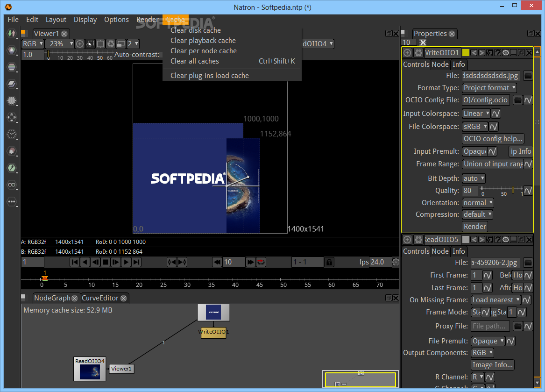Toggle WriteOIIO1 unused-parameters eye icon

[x=506, y=53]
